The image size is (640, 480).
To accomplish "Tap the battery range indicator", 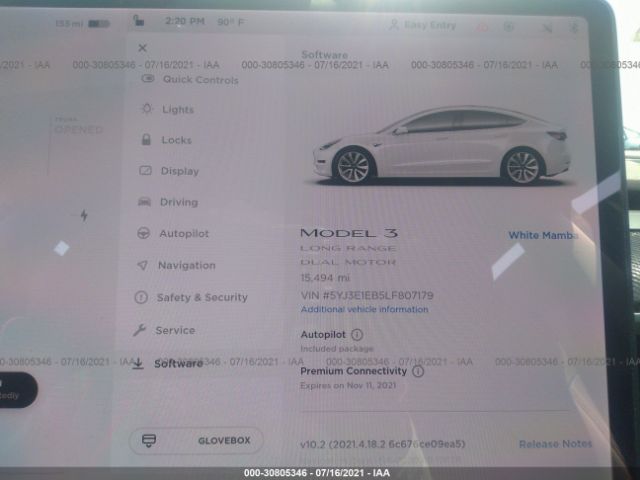I will tap(82, 24).
